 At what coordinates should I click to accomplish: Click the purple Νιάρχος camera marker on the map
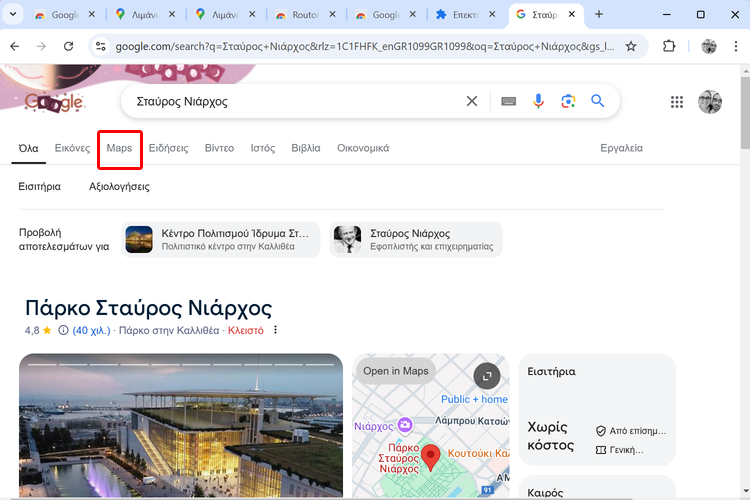click(x=405, y=424)
